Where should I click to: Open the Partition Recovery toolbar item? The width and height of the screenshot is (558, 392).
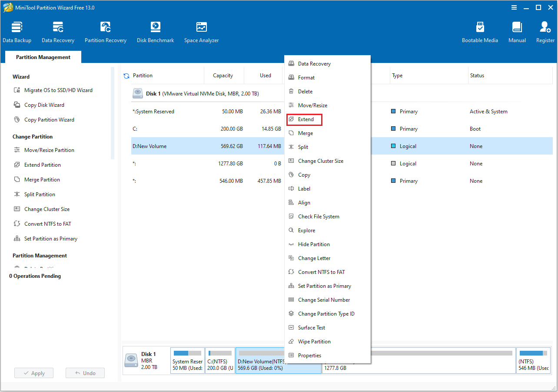[x=106, y=33]
